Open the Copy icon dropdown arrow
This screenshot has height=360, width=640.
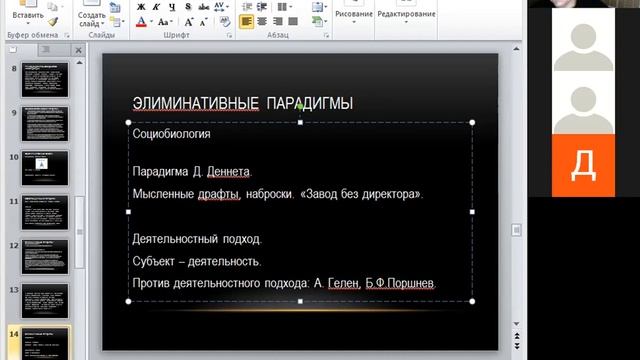tap(61, 7)
